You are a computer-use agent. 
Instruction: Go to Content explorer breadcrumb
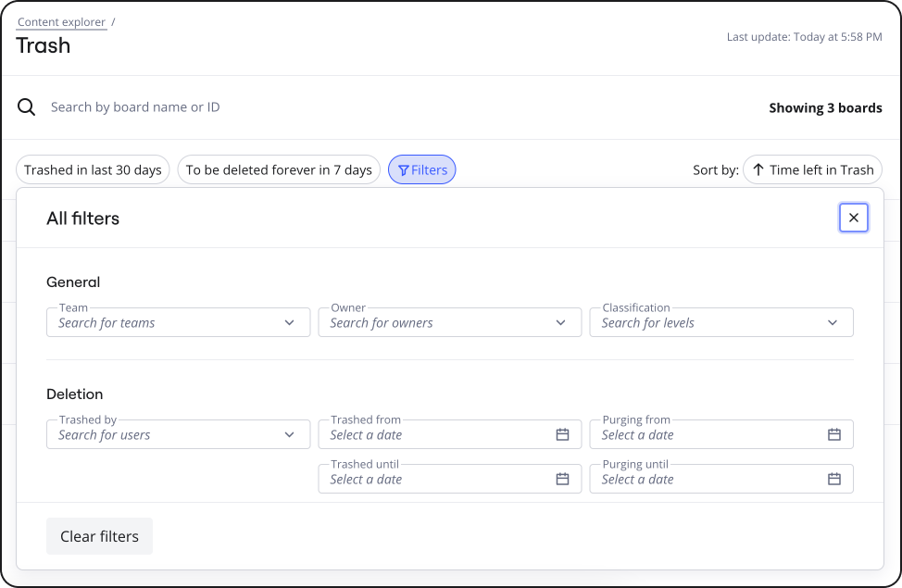[61, 22]
